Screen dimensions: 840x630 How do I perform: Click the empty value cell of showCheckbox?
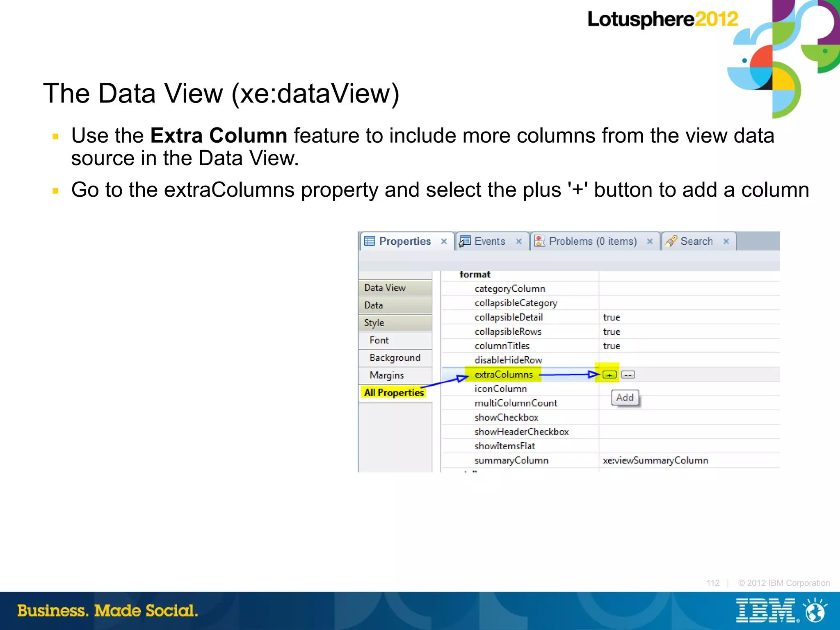click(689, 418)
